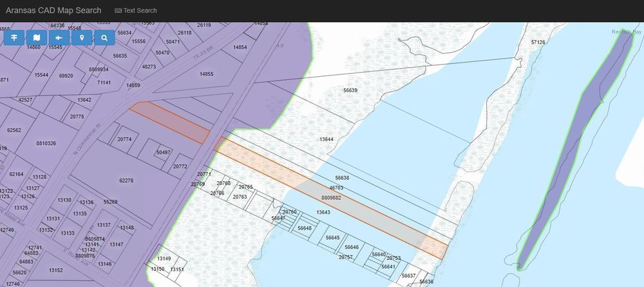Select parcel label 46703
This screenshot has height=287, width=644.
pyautogui.click(x=336, y=188)
